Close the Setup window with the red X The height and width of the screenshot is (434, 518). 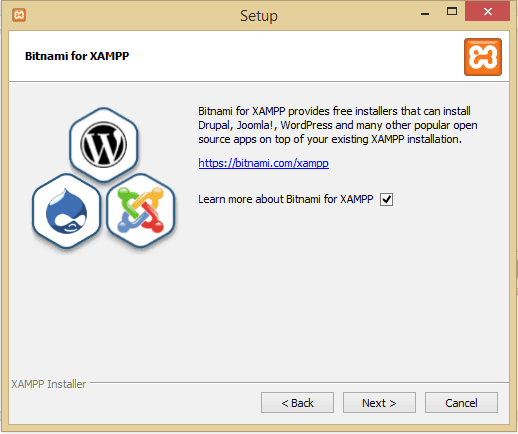487,12
